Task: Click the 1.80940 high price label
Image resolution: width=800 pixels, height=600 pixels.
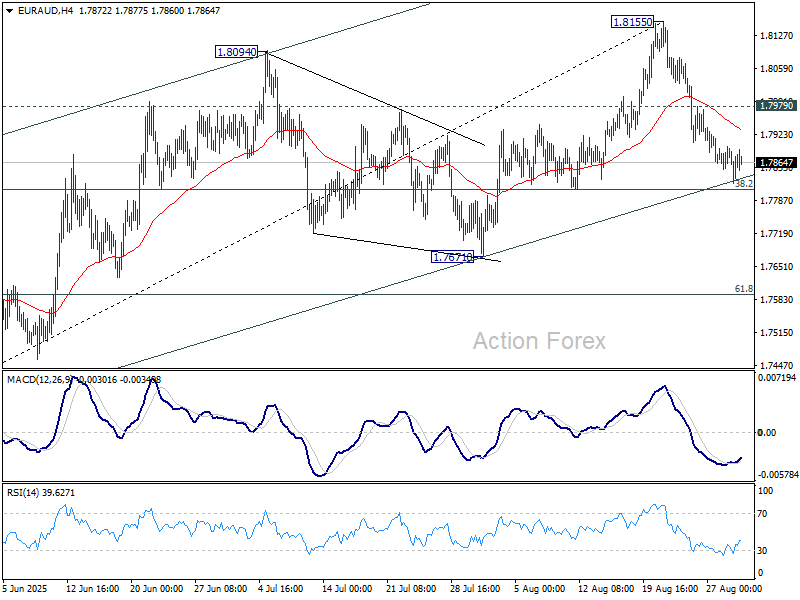Action: (236, 51)
